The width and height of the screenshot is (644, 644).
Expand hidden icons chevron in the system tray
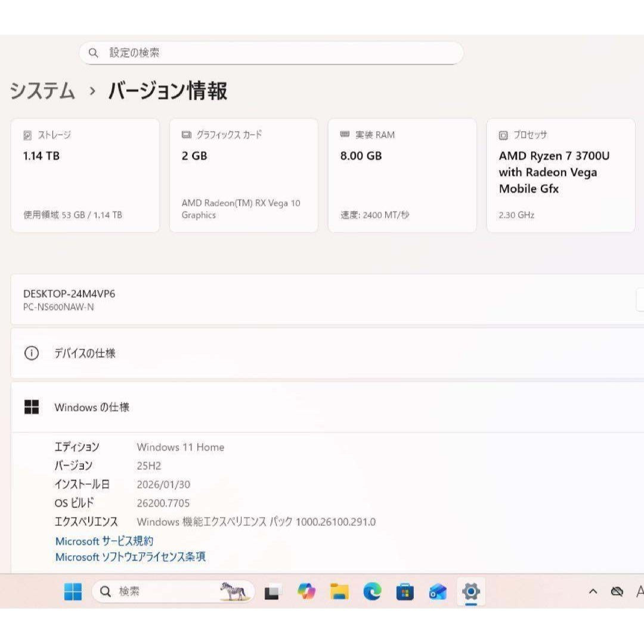click(592, 592)
